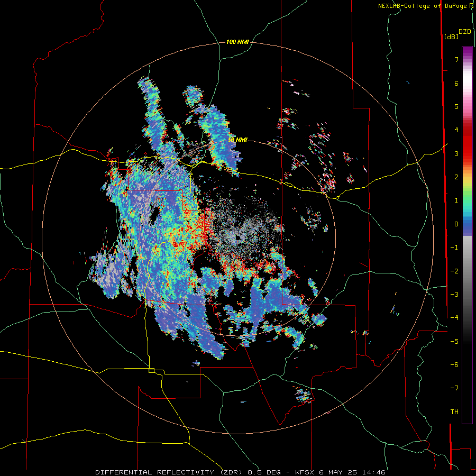Screen dimensions: 476x476
Task: Click the 2 dB value on color scale
Action: [456, 177]
